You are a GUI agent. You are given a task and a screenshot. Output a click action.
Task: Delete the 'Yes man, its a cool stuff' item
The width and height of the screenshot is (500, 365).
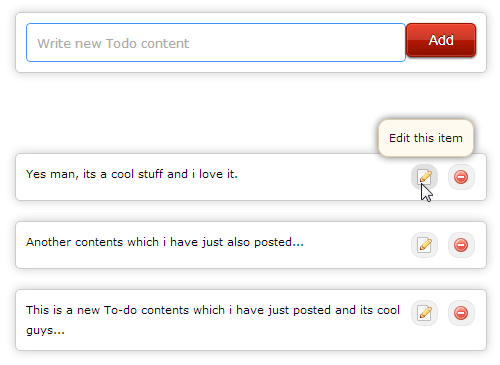pyautogui.click(x=461, y=177)
